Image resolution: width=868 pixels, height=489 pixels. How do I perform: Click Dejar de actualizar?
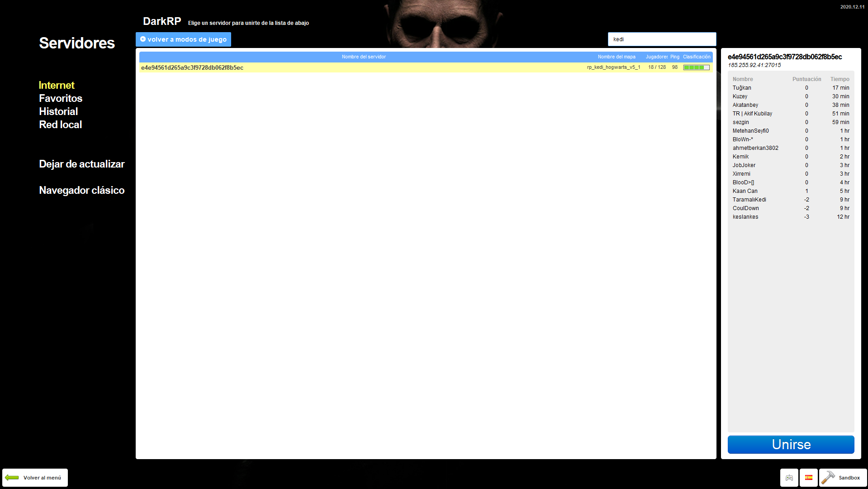coord(81,164)
